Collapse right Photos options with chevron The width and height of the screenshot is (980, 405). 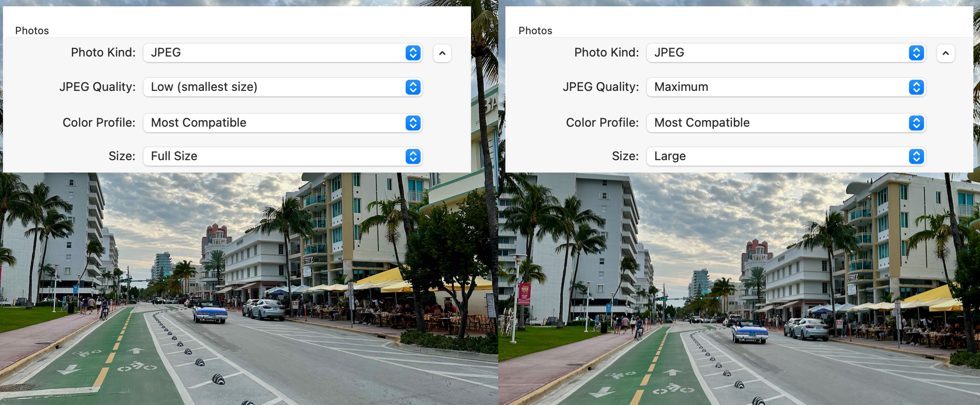pyautogui.click(x=945, y=53)
